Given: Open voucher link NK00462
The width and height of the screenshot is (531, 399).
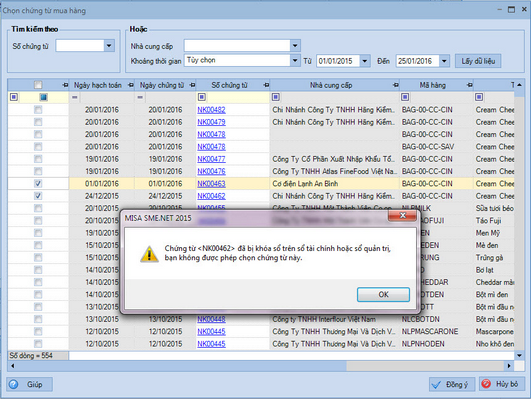Looking at the screenshot, I should pos(211,196).
